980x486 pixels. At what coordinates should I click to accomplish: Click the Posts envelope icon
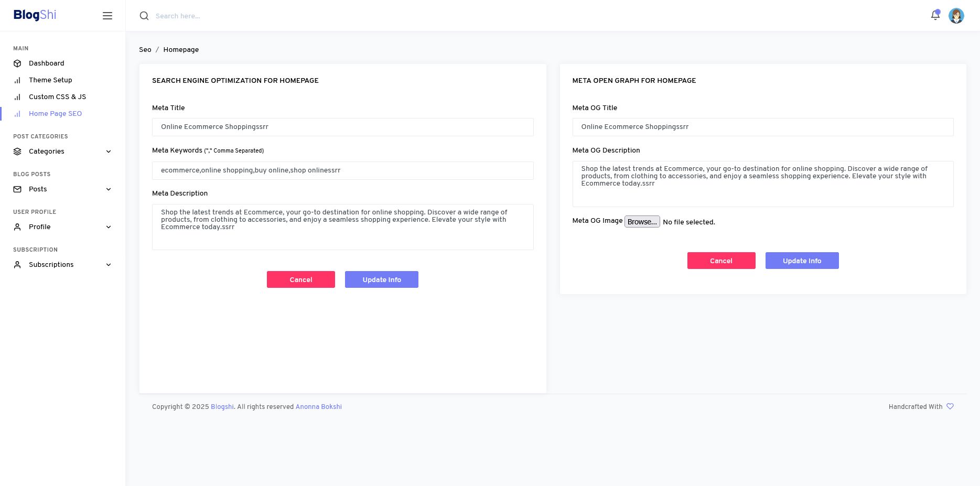click(17, 189)
